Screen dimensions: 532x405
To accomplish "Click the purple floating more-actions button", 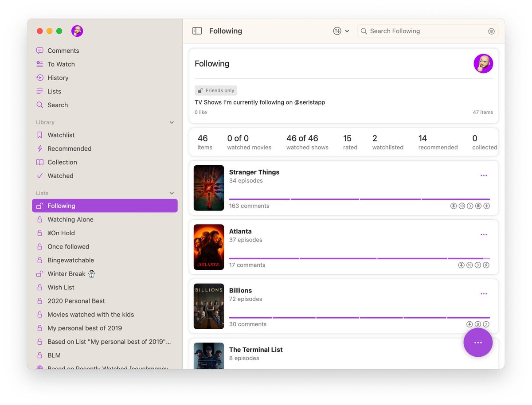I will (x=478, y=343).
